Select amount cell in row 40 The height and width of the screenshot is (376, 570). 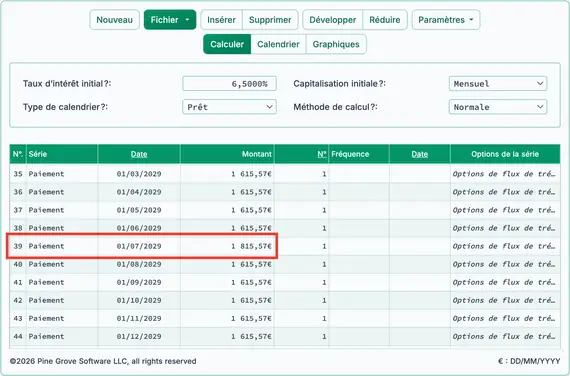point(227,264)
